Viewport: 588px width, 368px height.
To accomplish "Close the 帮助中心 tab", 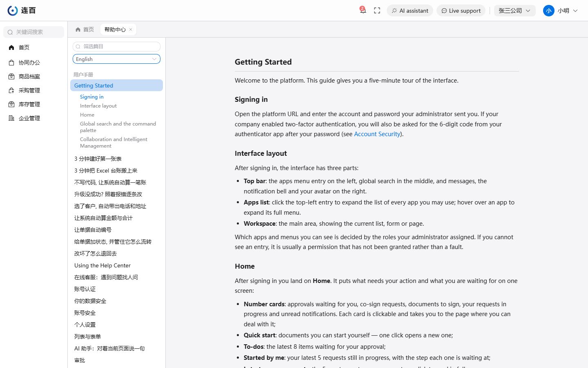I will (131, 29).
